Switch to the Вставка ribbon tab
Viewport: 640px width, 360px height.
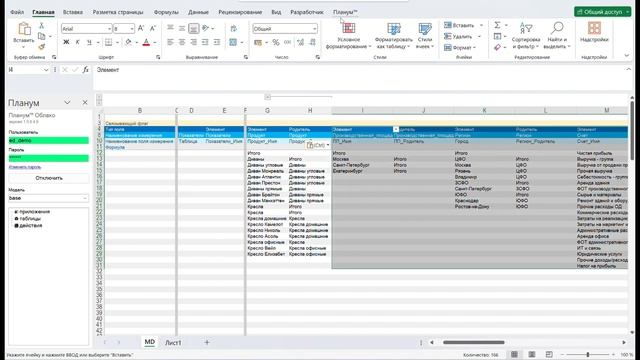tap(73, 12)
